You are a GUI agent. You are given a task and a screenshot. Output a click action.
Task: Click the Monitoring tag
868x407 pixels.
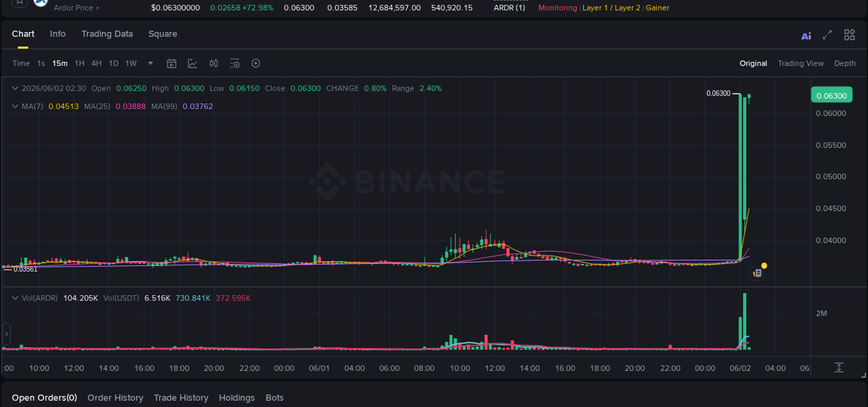tap(558, 8)
